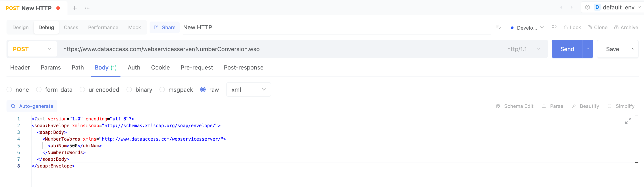Viewport: 644px width, 187px height.
Task: Open a new tab with the plus icon
Action: [74, 8]
